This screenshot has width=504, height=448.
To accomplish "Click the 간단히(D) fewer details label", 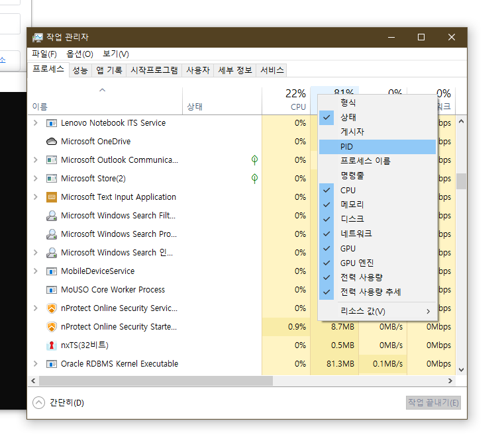I will click(67, 403).
